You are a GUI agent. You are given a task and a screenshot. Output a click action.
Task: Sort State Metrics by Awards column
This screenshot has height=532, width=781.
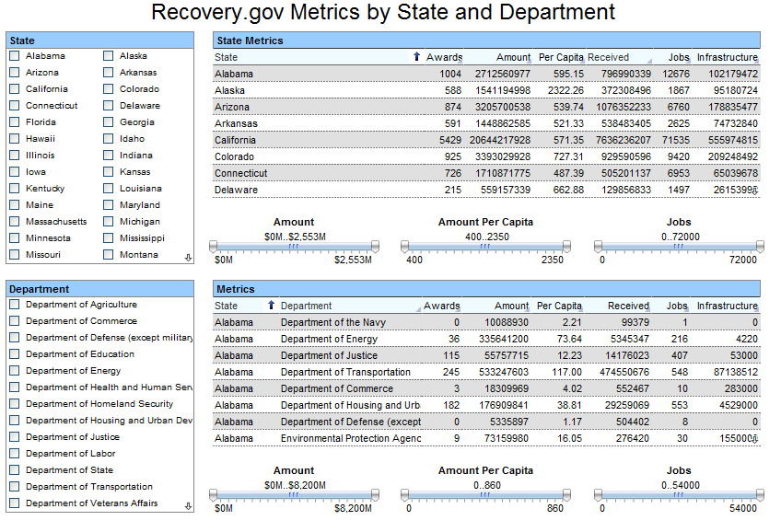(444, 57)
